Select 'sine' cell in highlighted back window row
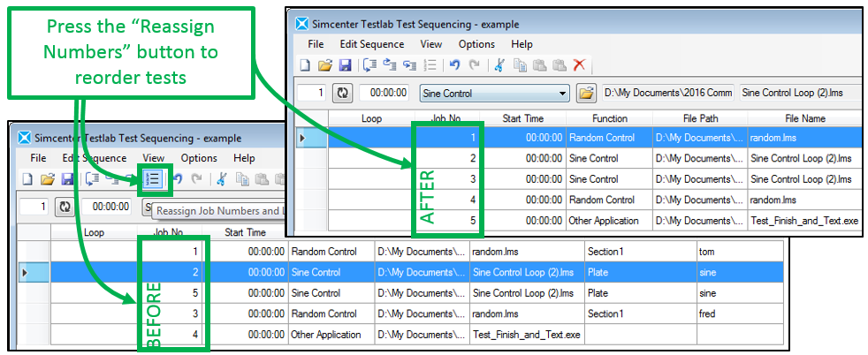The image size is (868, 355). point(740,272)
